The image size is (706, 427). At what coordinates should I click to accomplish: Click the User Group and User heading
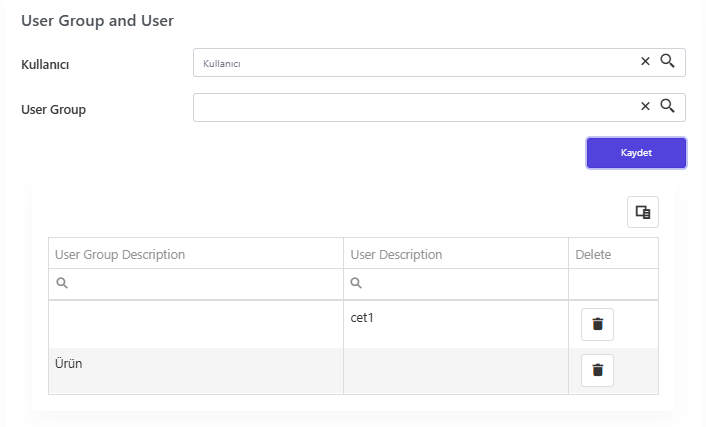click(x=97, y=21)
